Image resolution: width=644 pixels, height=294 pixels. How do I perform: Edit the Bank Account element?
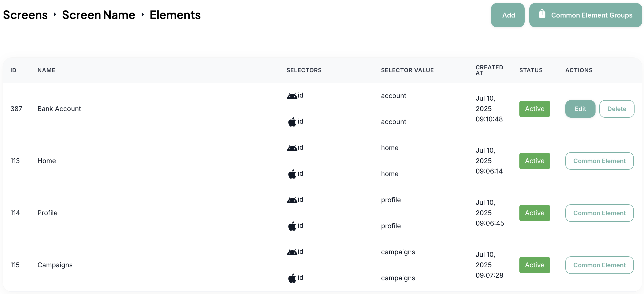[580, 109]
